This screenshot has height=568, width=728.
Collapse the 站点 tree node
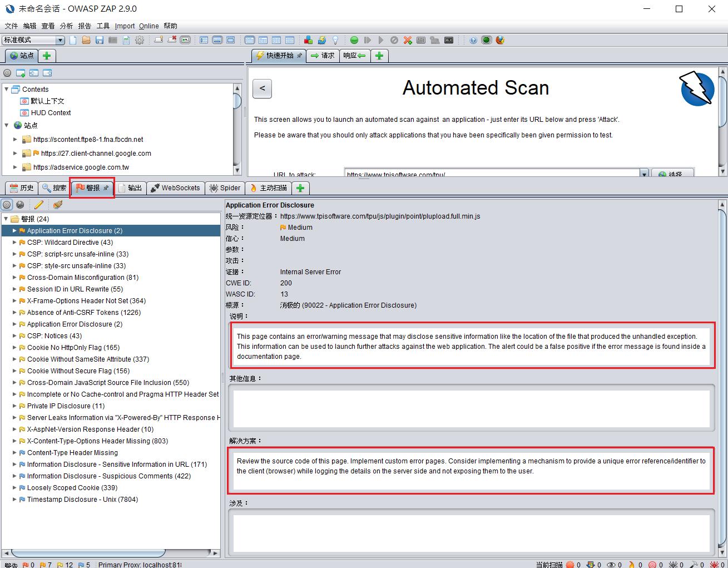7,125
